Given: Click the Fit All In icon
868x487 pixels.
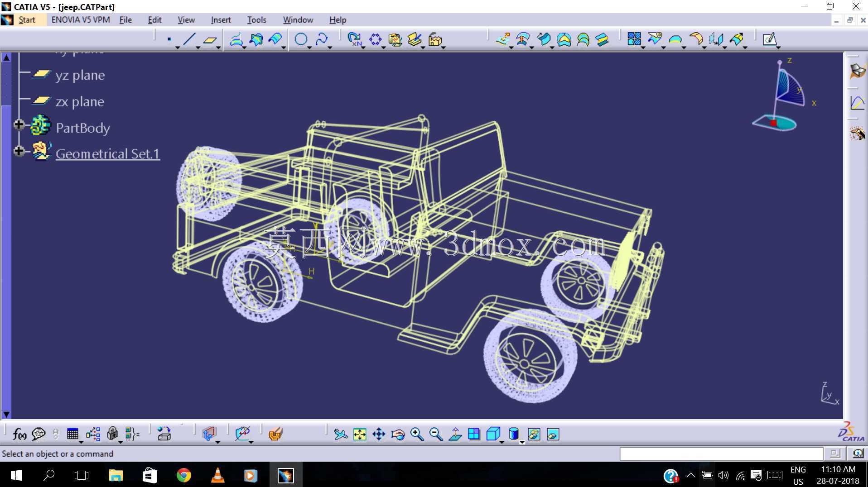Looking at the screenshot, I should 360,434.
